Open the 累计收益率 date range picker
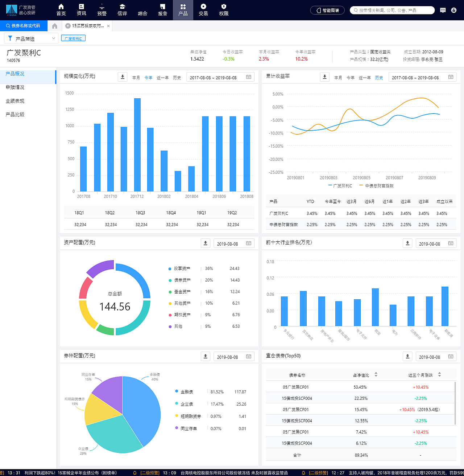The image size is (464, 476). click(422, 77)
